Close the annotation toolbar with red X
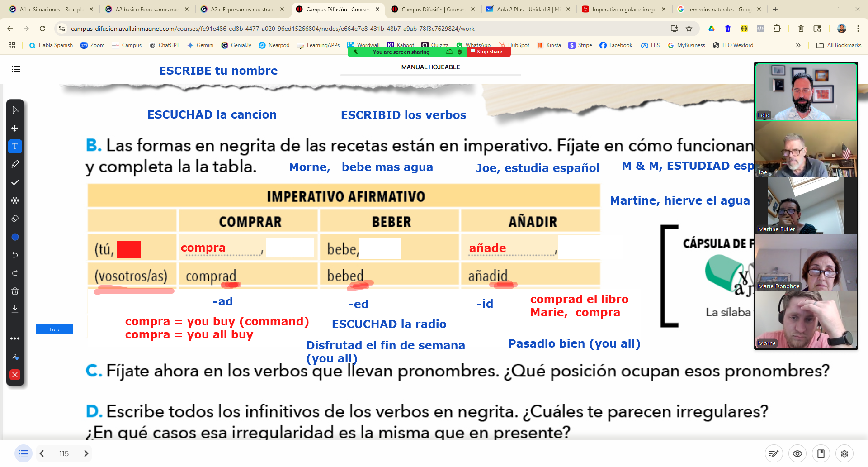This screenshot has height=467, width=868. click(15, 375)
